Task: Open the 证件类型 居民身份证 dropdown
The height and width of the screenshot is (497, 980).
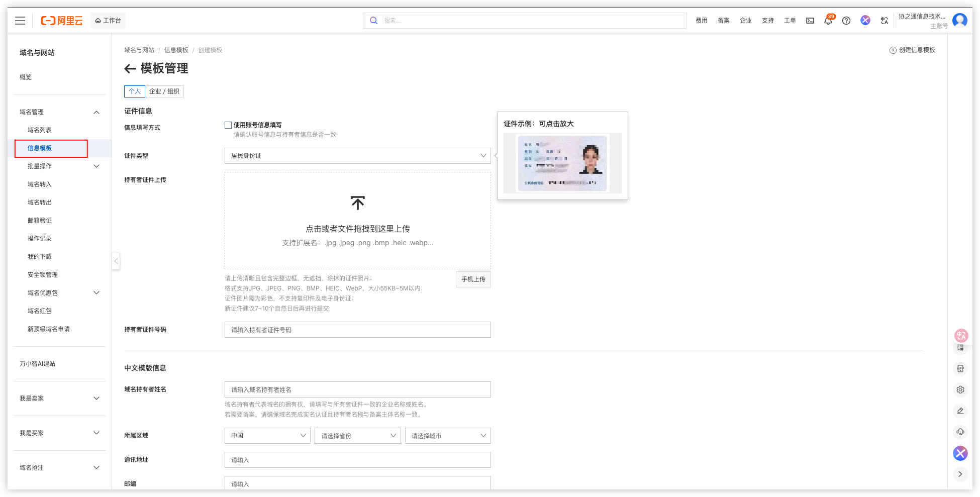Action: 357,156
